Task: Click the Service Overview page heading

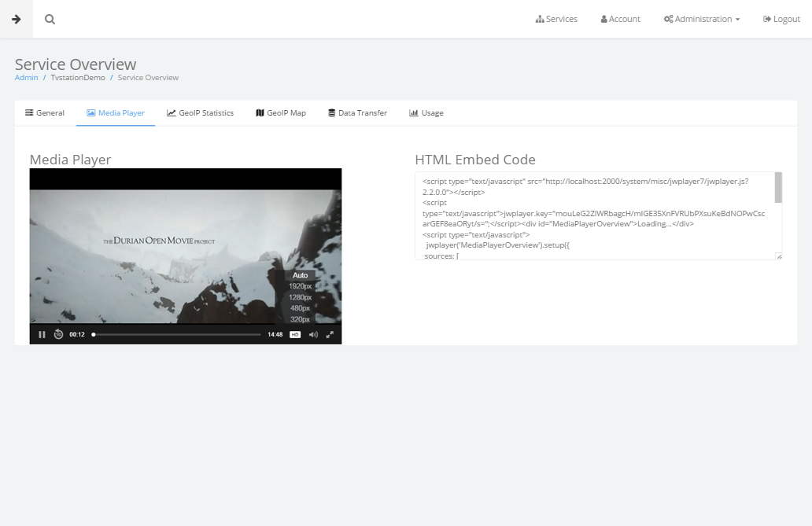Action: click(76, 64)
